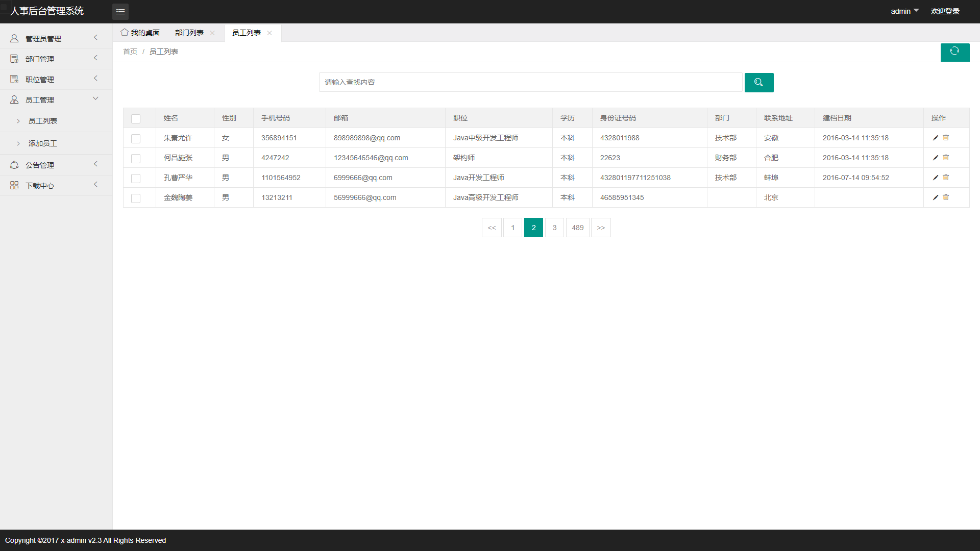980x551 pixels.
Task: Click edit pencil icon for 朱秦尤许
Action: (936, 138)
